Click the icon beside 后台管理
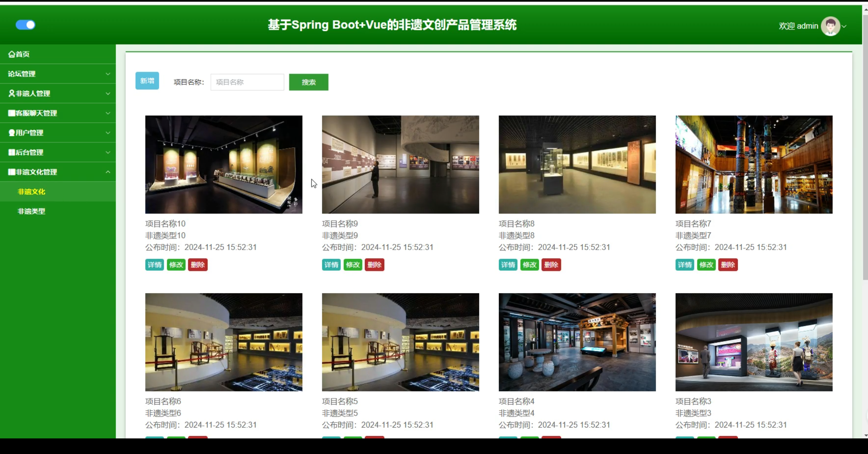 click(12, 152)
